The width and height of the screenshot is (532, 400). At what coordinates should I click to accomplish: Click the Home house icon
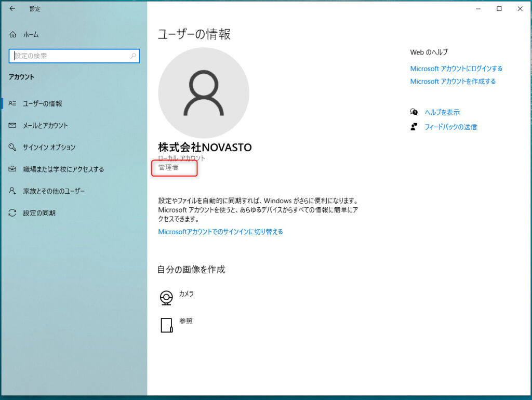click(12, 34)
